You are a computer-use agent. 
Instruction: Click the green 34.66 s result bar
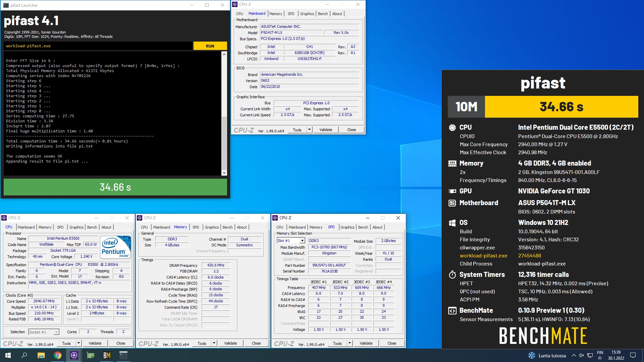(x=115, y=187)
